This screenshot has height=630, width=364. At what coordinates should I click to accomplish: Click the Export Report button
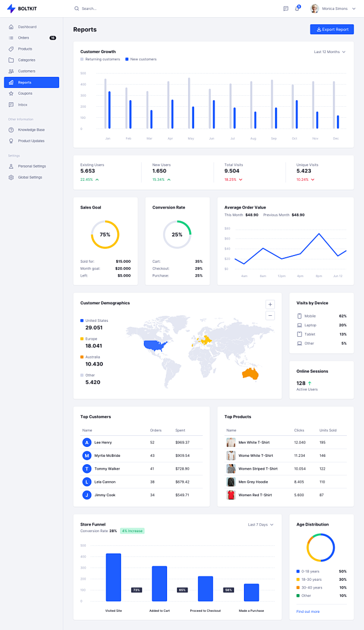pyautogui.click(x=332, y=29)
